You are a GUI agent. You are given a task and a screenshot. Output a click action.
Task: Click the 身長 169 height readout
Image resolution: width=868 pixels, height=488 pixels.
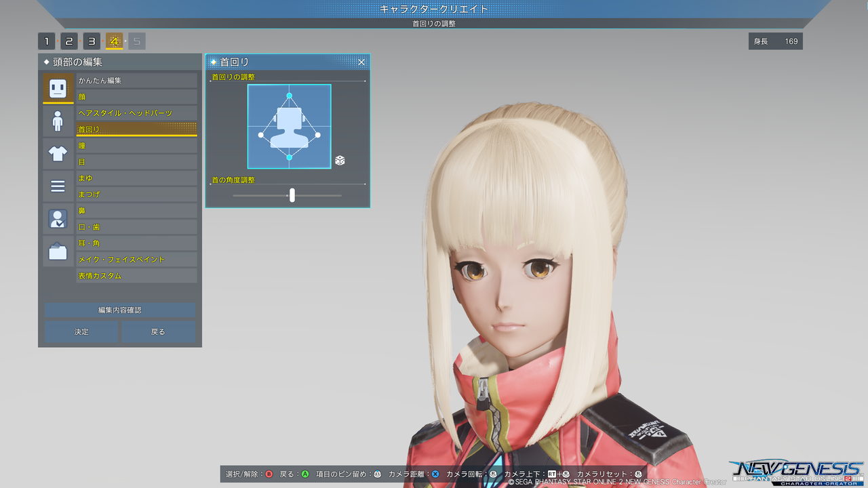(776, 41)
